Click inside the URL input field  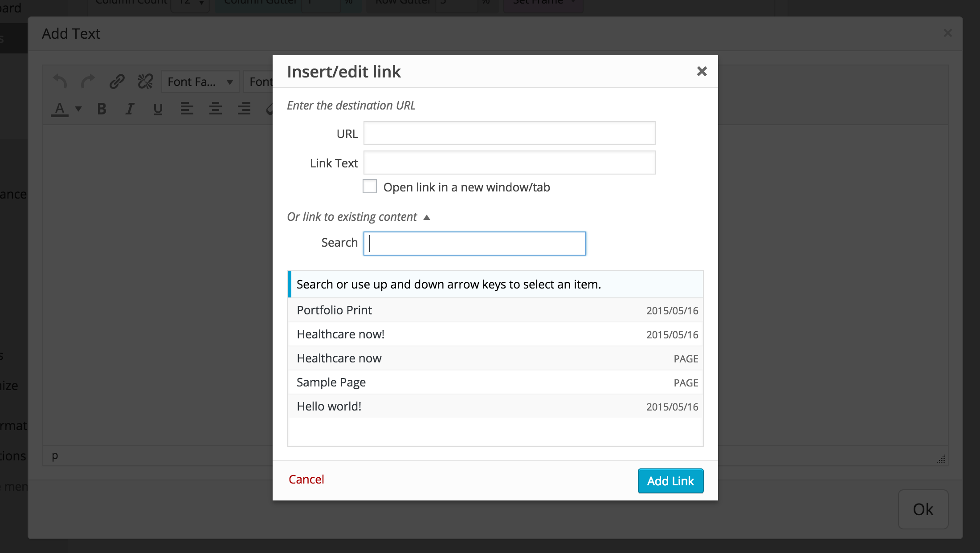[x=509, y=133]
